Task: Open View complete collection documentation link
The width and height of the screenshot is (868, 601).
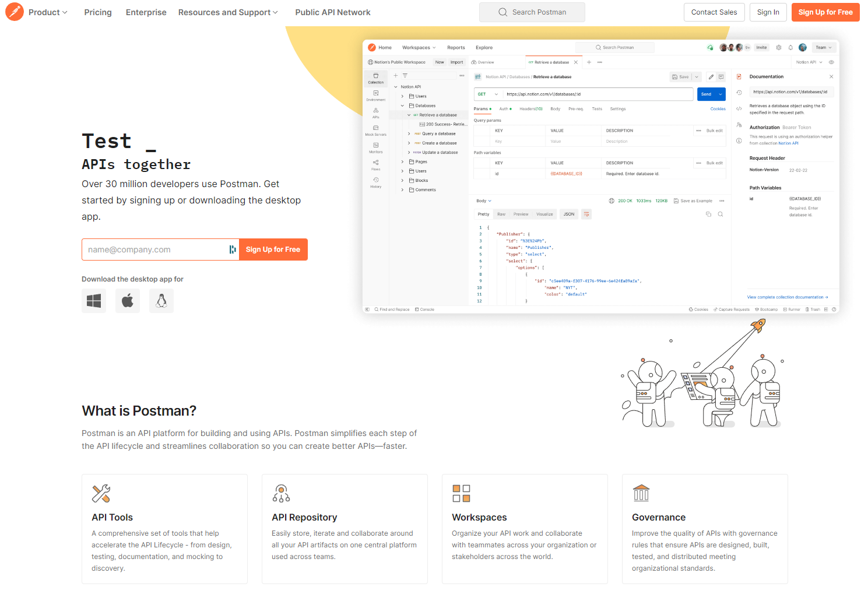Action: point(788,297)
